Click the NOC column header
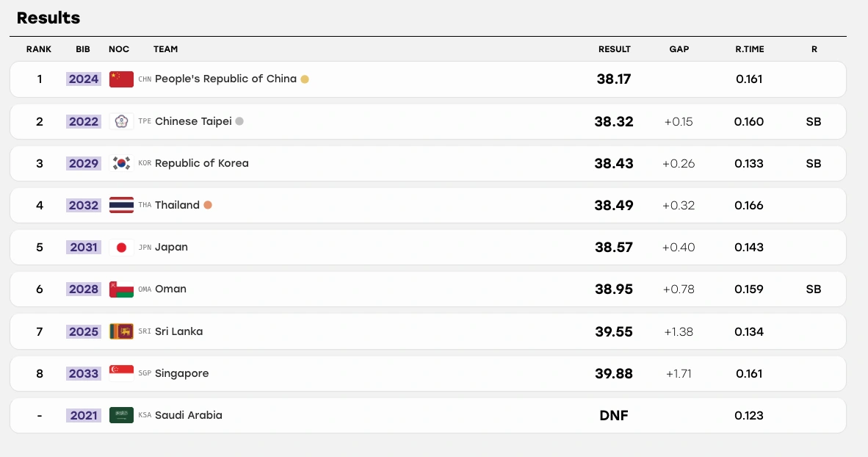 pyautogui.click(x=119, y=49)
